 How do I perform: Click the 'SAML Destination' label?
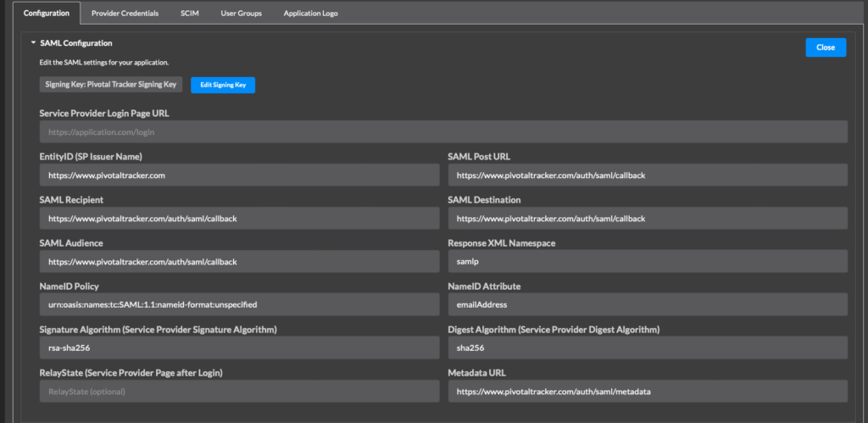484,199
